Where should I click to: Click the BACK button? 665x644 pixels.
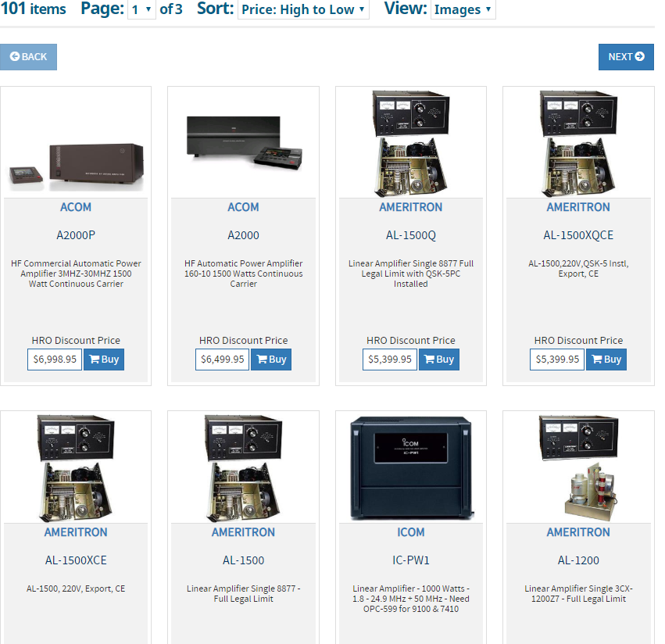pos(28,57)
